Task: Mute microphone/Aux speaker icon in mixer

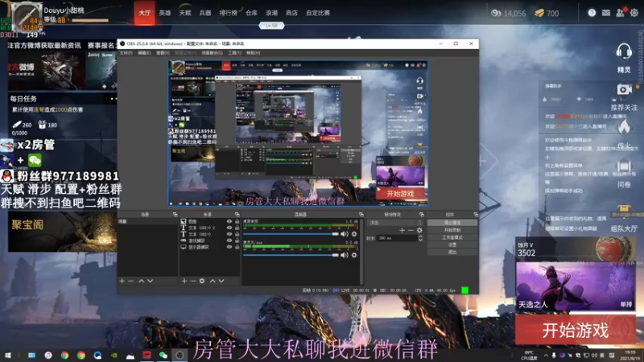Action: [345, 255]
